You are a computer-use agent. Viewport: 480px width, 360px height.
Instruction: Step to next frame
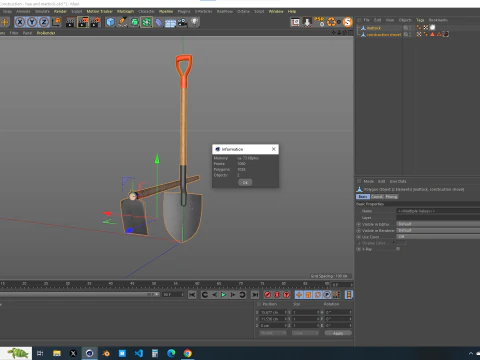tap(233, 295)
